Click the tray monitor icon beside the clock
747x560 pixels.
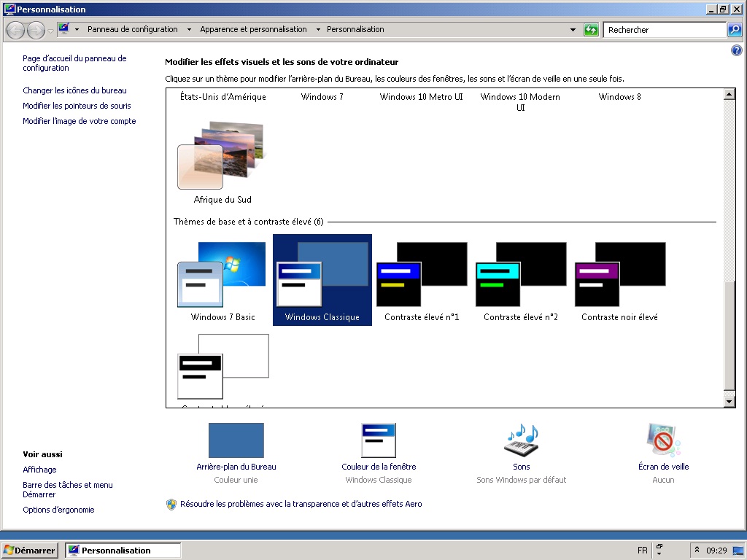(x=738, y=551)
